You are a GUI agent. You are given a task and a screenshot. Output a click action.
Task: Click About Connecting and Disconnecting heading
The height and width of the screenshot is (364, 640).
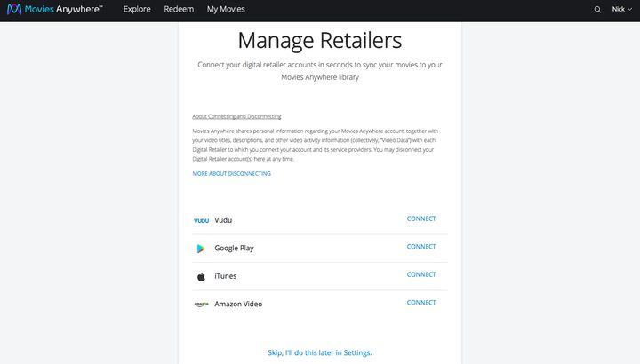pyautogui.click(x=236, y=116)
